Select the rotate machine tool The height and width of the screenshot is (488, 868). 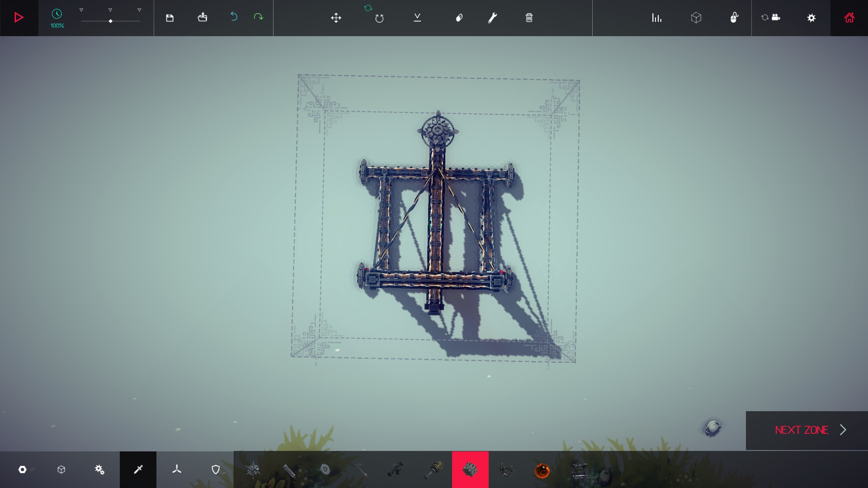click(x=379, y=18)
